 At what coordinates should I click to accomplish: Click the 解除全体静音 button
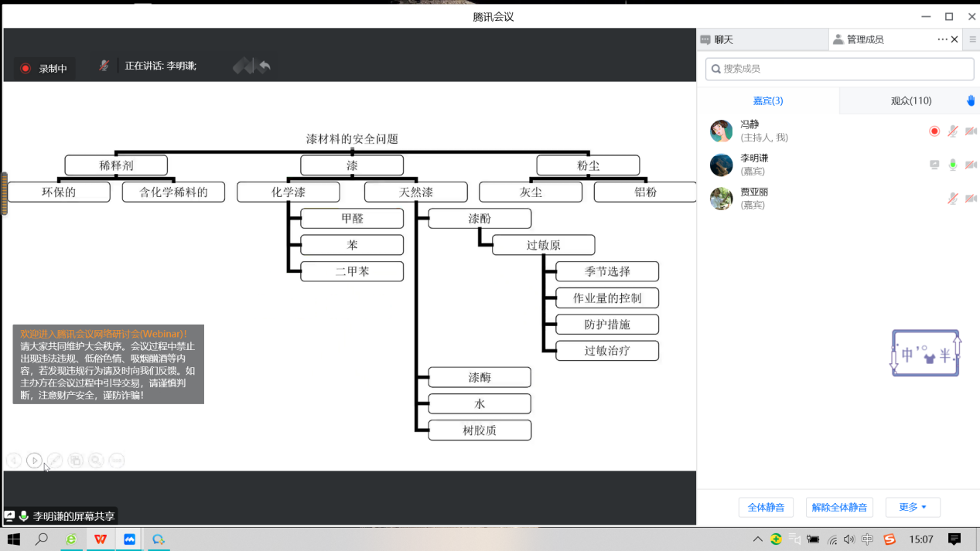(x=839, y=507)
